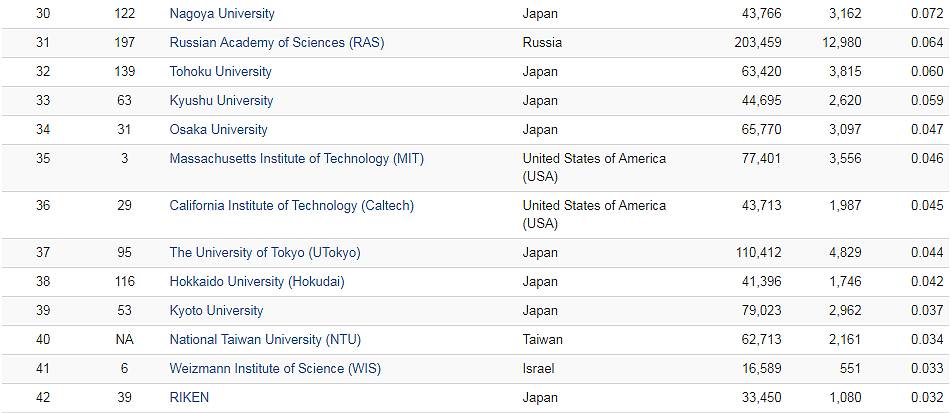Click the 110,412 value for UTokyo

[757, 253]
